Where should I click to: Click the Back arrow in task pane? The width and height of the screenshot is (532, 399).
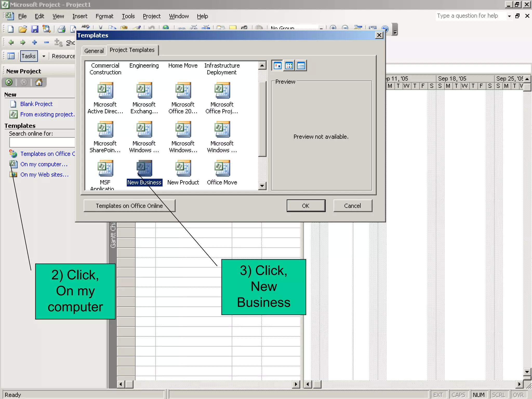pos(9,82)
